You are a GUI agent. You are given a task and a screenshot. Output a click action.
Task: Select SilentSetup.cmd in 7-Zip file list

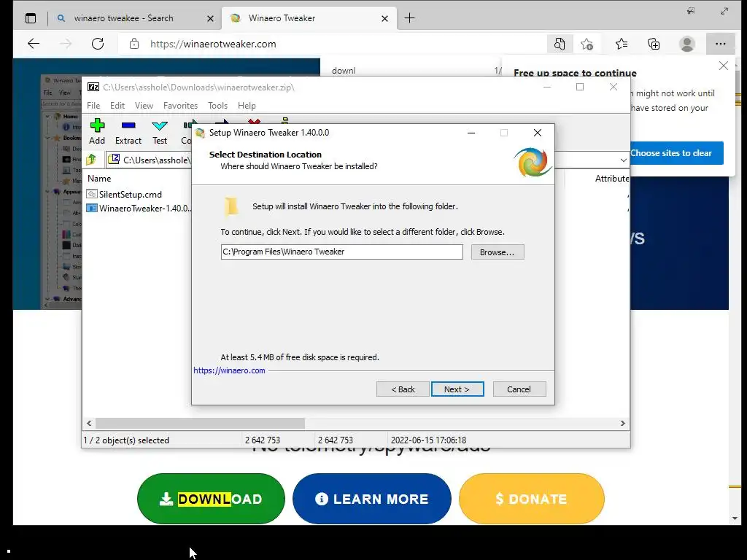pos(124,194)
